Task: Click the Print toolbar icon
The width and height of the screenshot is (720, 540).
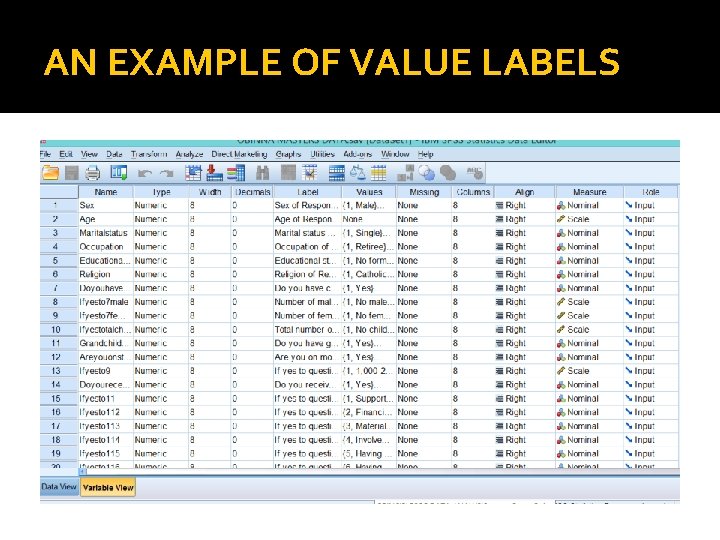Action: (93, 173)
